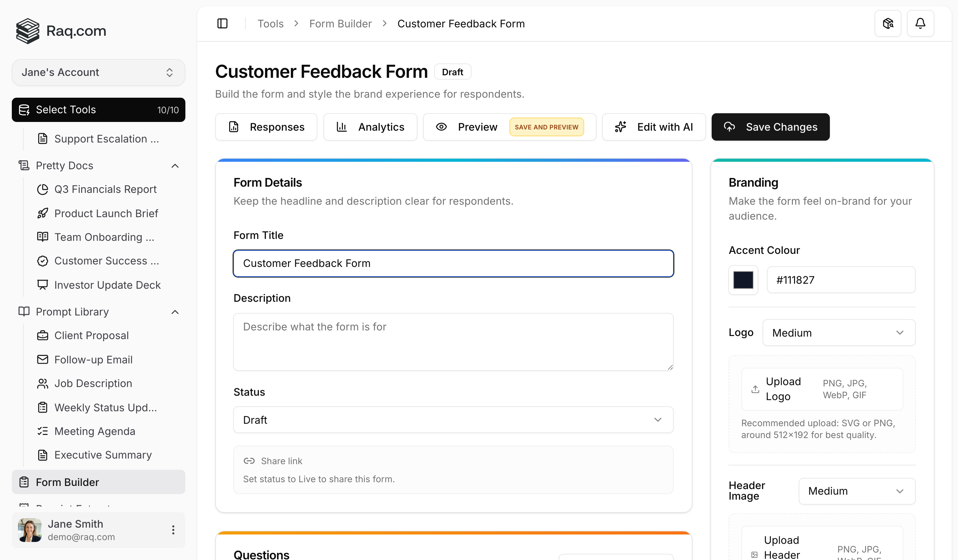Open the Investor Update Deck document icon

[x=42, y=284]
